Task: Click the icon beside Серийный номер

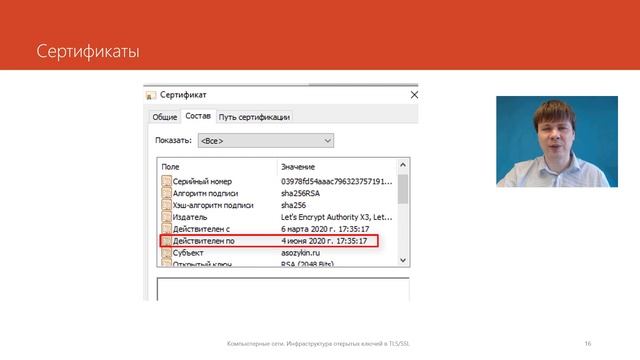Action: 166,181
